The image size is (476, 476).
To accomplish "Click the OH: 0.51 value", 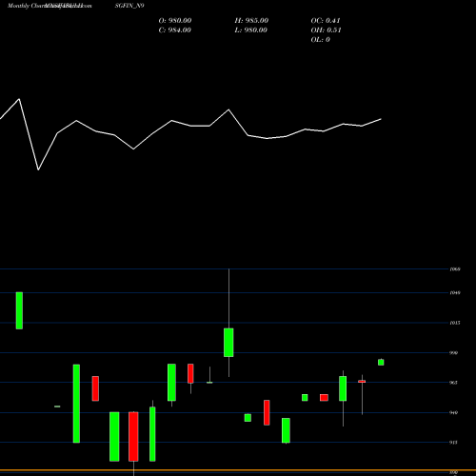I will click(326, 30).
